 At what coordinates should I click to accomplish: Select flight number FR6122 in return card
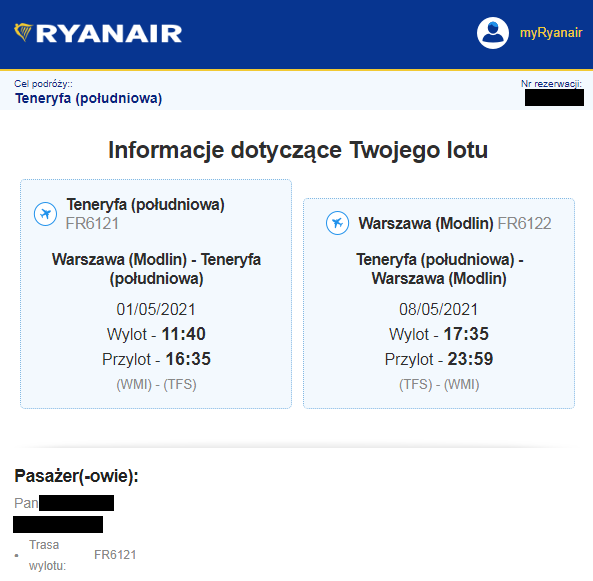[524, 224]
